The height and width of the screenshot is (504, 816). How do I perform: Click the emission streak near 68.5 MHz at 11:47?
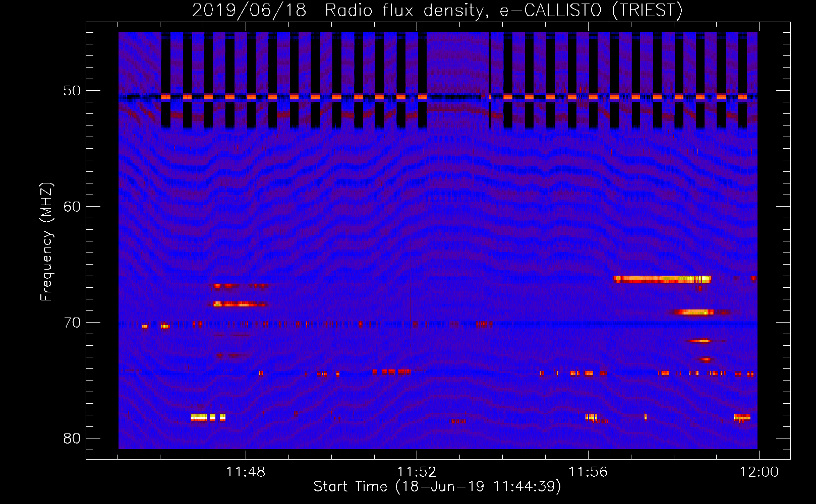tap(240, 304)
